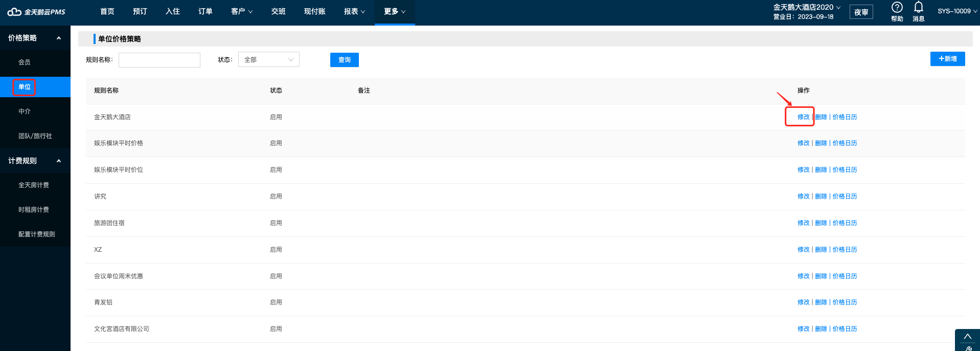Click the 营业日 2023-09-18 text

(x=803, y=17)
